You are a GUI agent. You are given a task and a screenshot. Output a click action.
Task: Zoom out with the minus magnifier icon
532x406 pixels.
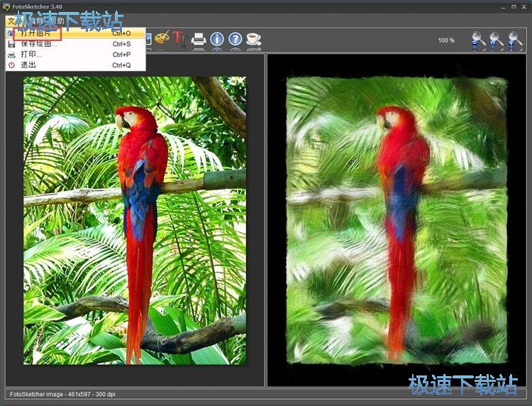(479, 40)
